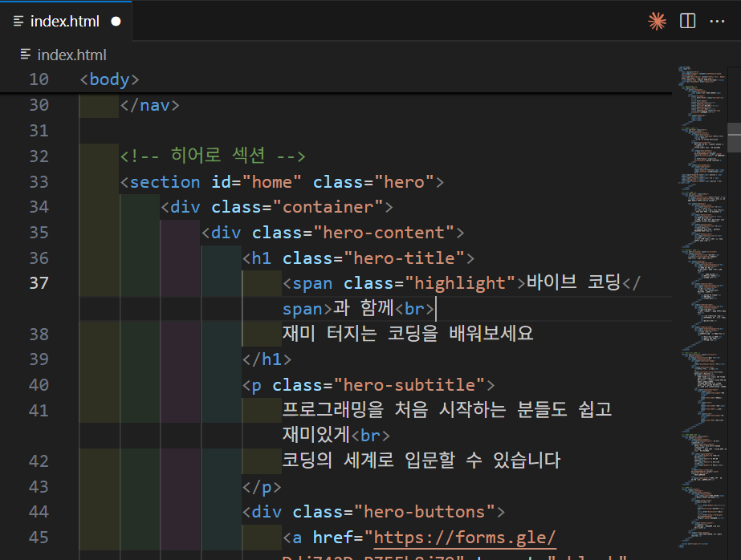
Task: Select the index.html editor tab
Action: click(x=64, y=22)
